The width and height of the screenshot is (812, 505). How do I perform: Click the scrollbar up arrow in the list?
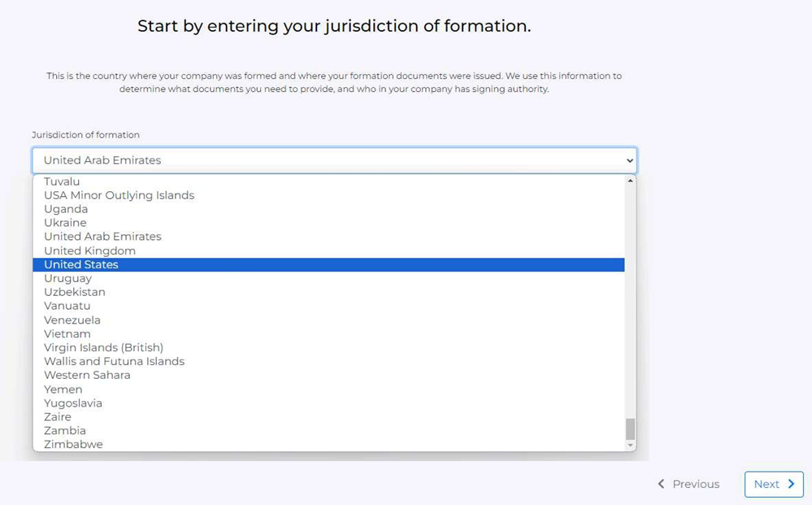pyautogui.click(x=630, y=181)
